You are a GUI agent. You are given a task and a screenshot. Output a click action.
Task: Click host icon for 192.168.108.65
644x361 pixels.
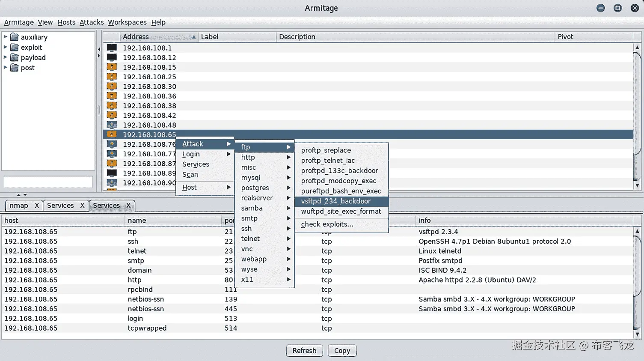point(112,134)
